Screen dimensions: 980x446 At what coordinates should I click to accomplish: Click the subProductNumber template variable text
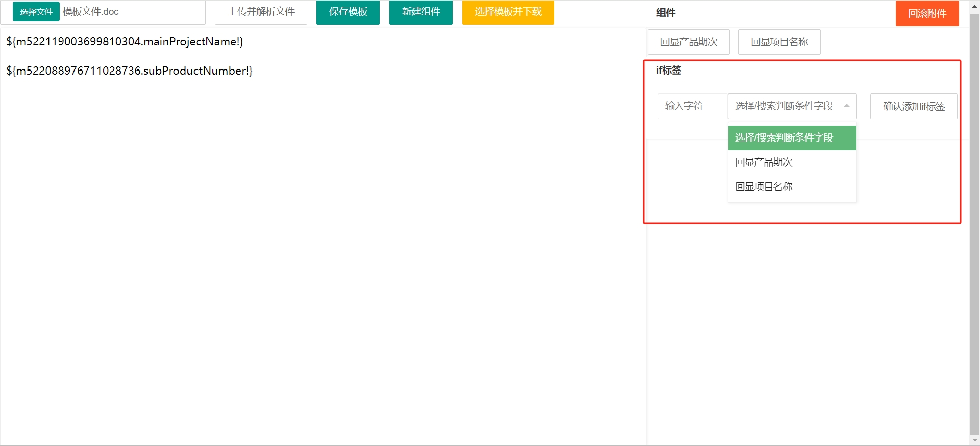point(129,71)
